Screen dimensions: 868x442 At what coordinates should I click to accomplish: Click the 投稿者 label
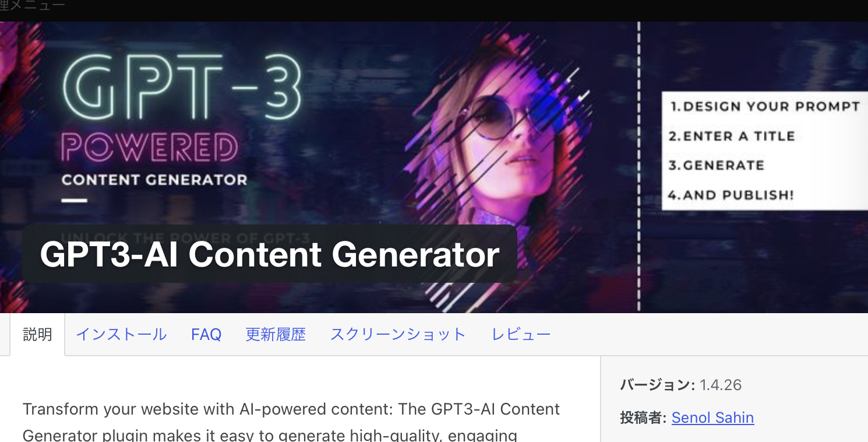643,418
